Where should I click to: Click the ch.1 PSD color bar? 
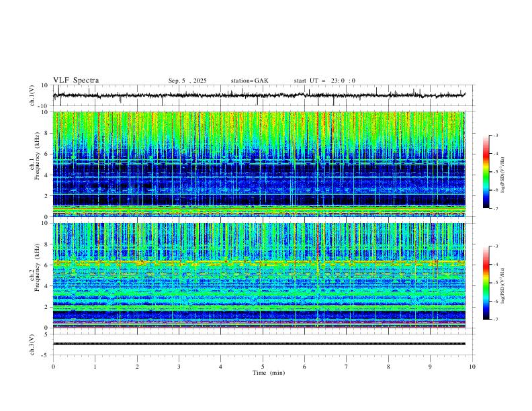[486, 172]
